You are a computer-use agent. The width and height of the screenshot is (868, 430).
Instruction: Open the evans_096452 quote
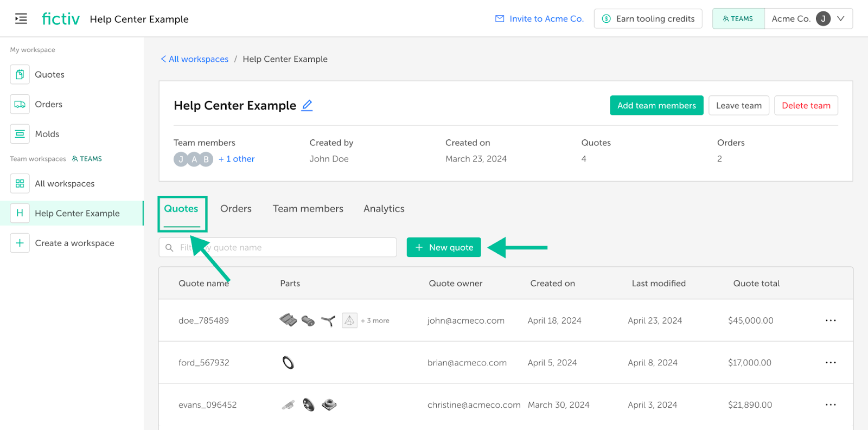point(208,405)
